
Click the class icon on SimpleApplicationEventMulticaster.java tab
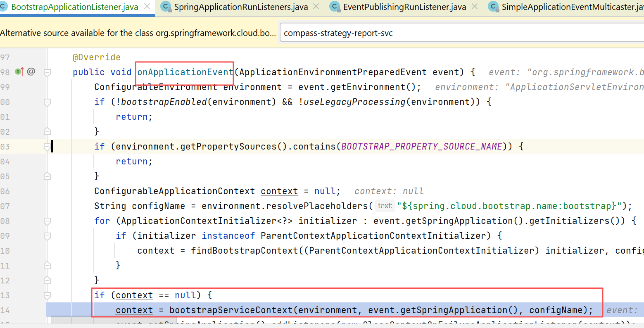[493, 7]
